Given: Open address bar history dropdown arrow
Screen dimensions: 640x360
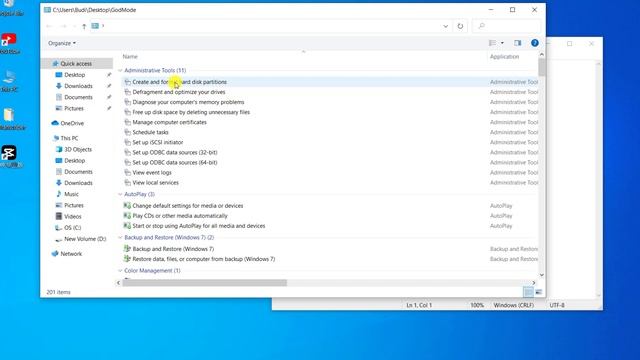Looking at the screenshot, I should (x=445, y=26).
